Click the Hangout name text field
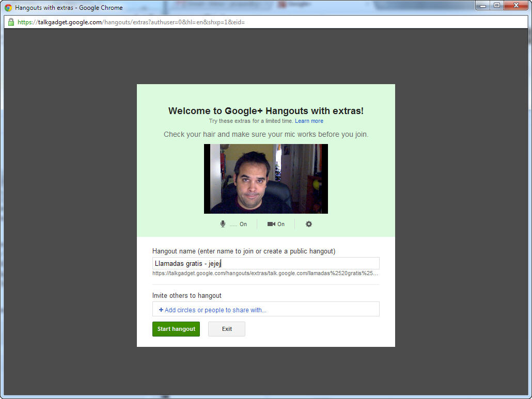The width and height of the screenshot is (532, 399). tap(265, 263)
